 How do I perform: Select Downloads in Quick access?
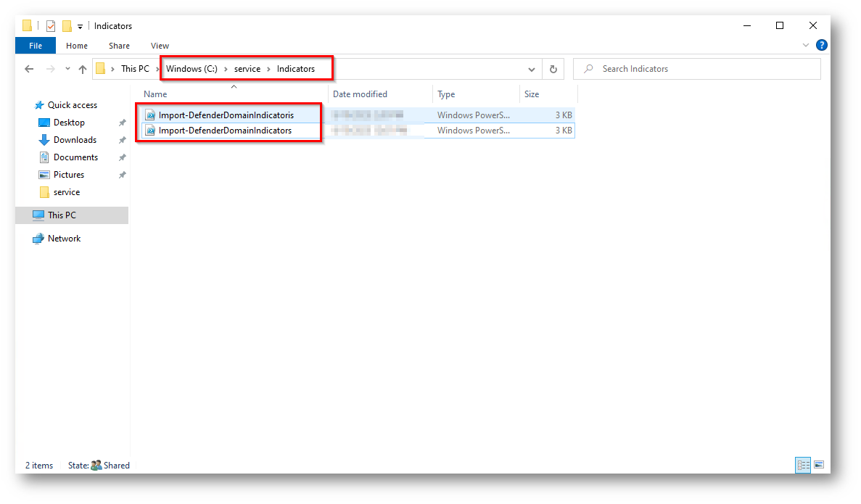[75, 140]
